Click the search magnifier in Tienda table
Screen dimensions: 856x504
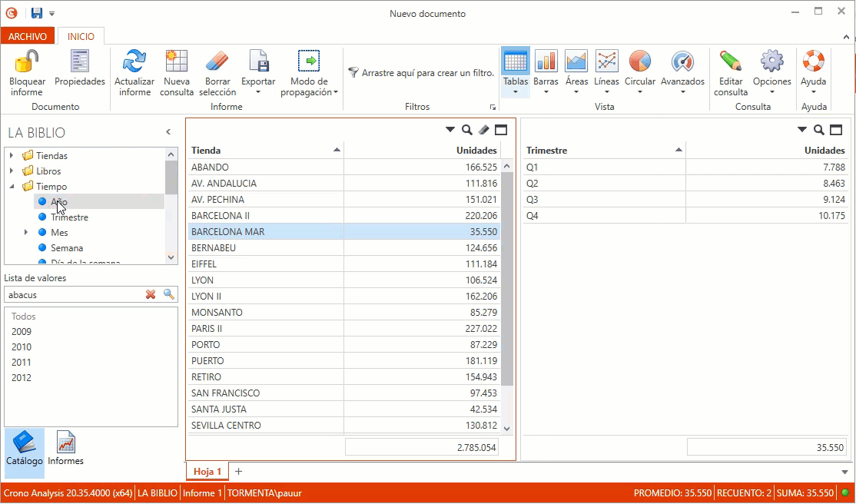(466, 130)
